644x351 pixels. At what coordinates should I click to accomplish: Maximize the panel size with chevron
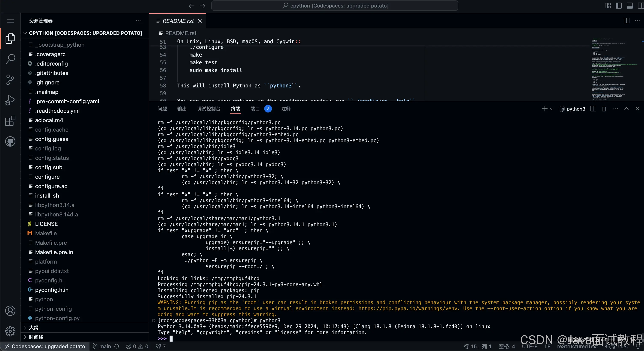626,109
